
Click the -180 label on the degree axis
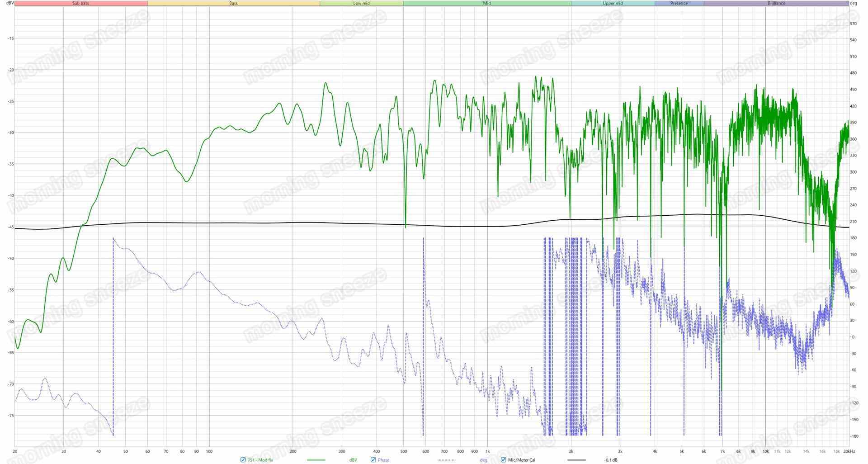(854, 436)
